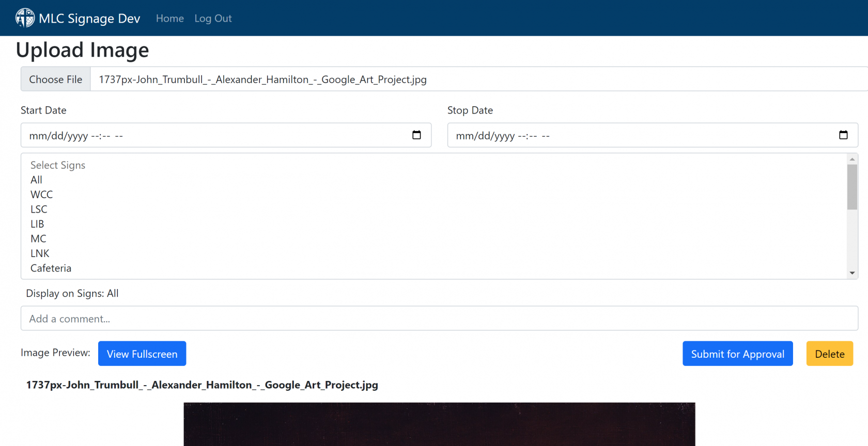Click the Image Preview label

coord(55,353)
